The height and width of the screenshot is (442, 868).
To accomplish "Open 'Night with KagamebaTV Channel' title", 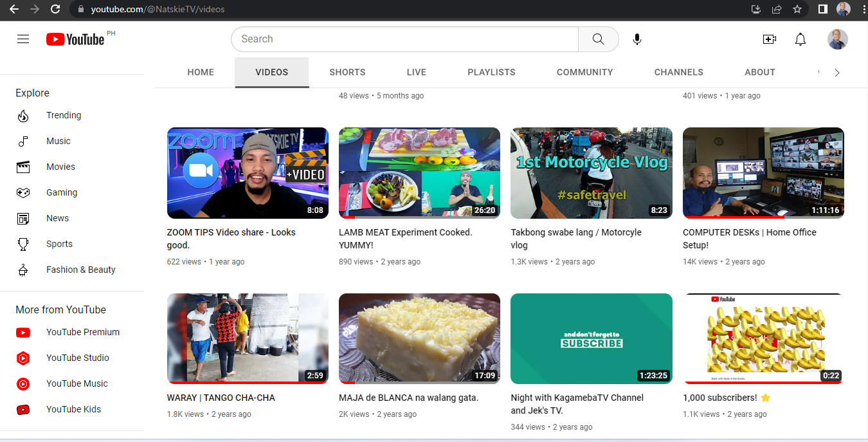I will 577,404.
